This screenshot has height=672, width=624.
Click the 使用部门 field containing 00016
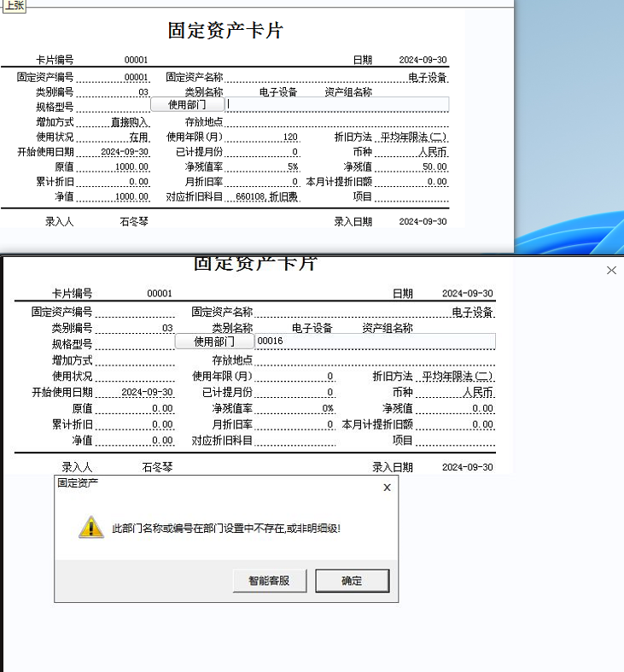tap(375, 342)
